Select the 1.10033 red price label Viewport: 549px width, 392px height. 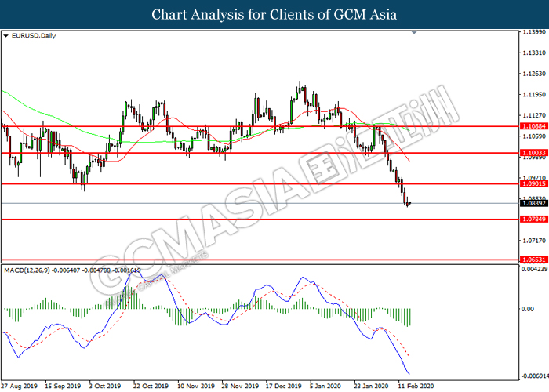coord(533,153)
